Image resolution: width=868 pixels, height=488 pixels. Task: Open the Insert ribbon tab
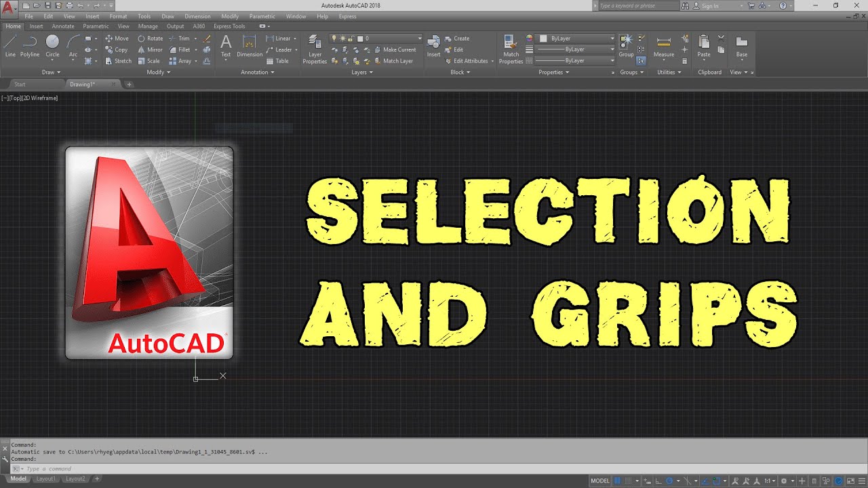pos(36,26)
